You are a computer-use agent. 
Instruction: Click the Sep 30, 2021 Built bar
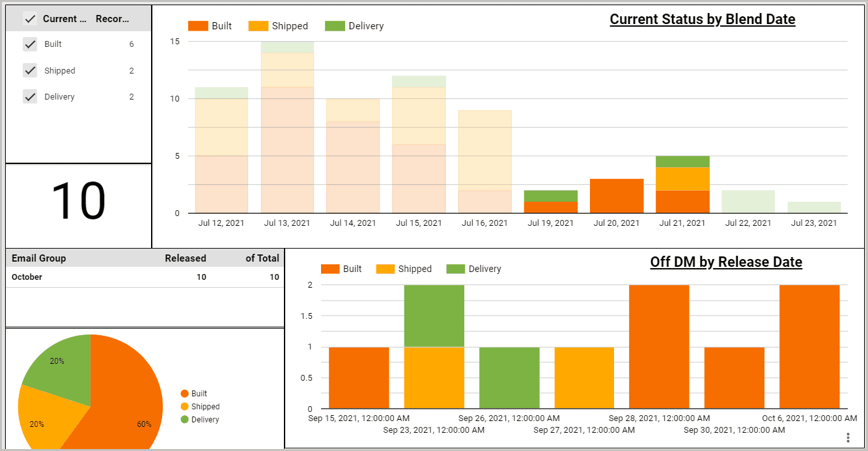pos(735,378)
